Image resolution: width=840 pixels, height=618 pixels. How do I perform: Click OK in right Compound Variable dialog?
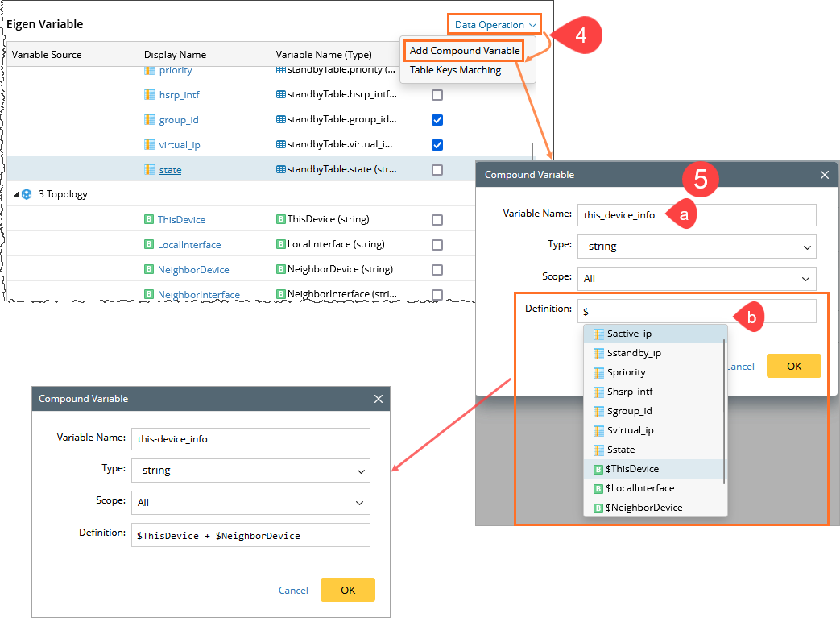tap(794, 366)
